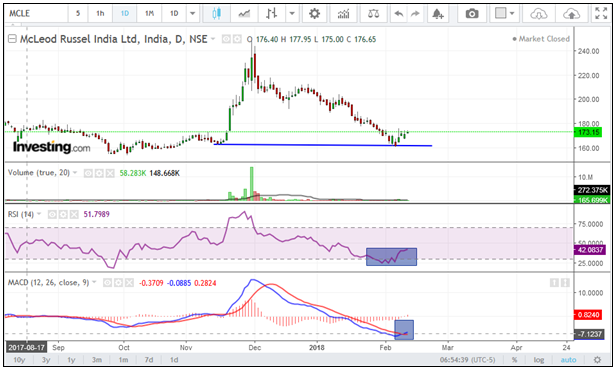Set date range to 3m
The image size is (614, 370).
97,359
